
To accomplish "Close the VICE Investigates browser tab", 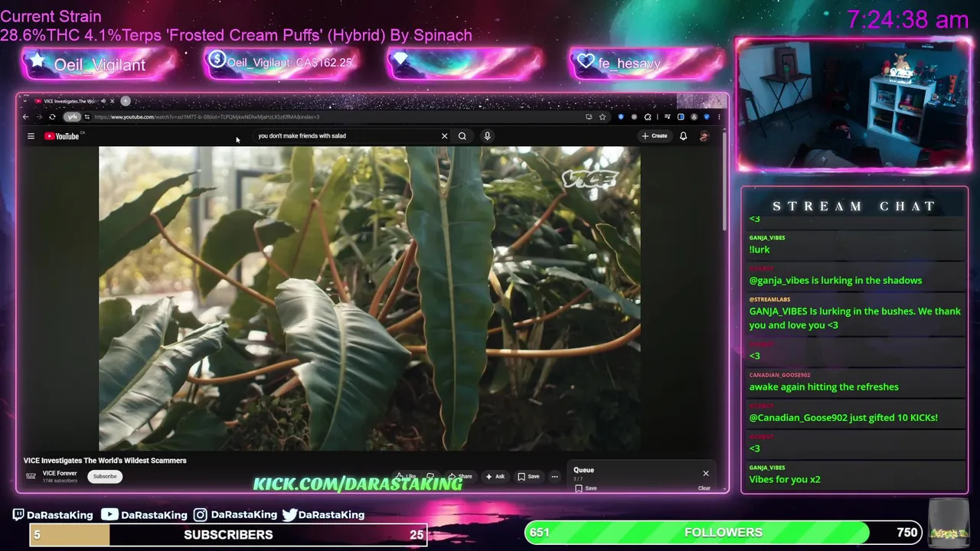I will [x=112, y=101].
